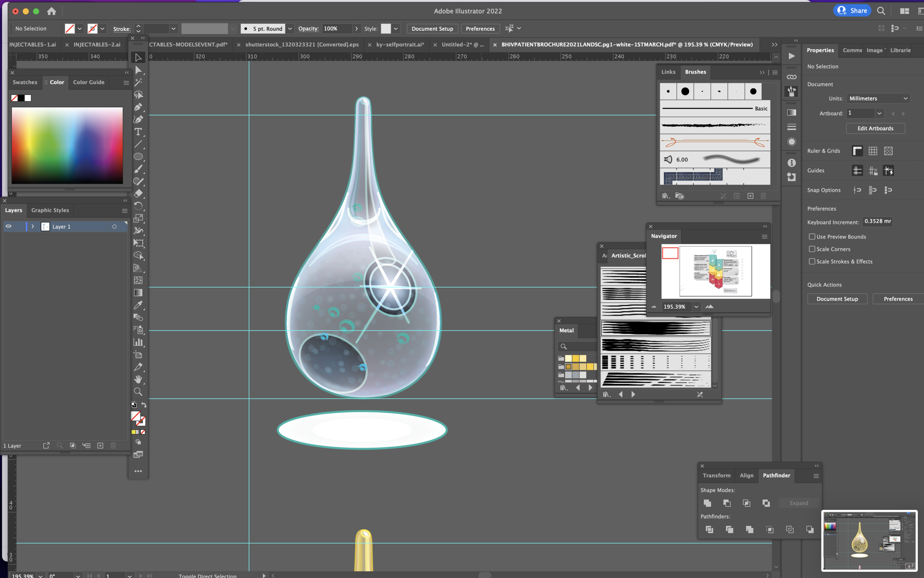Switch to the Swatches tab
924x578 pixels.
(x=25, y=82)
